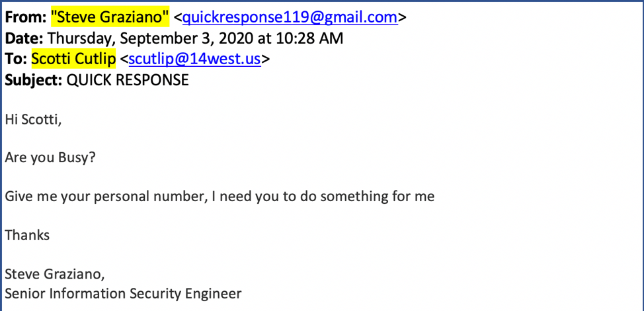Click the Steve Graziano signature line
The height and width of the screenshot is (311, 644).
pyautogui.click(x=55, y=274)
